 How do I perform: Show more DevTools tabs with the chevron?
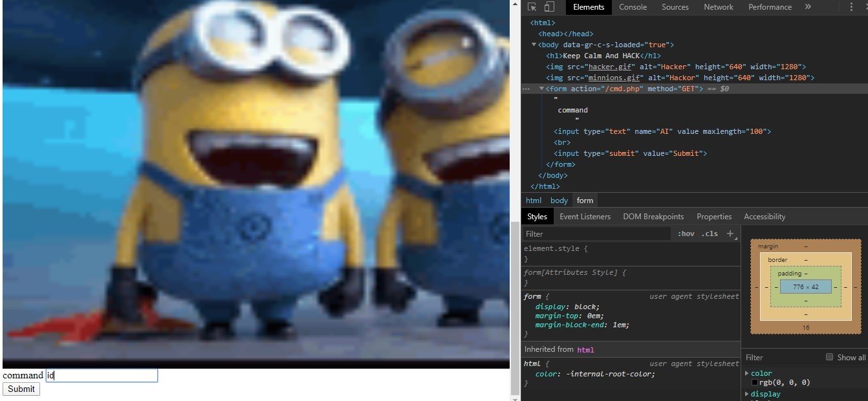point(808,7)
